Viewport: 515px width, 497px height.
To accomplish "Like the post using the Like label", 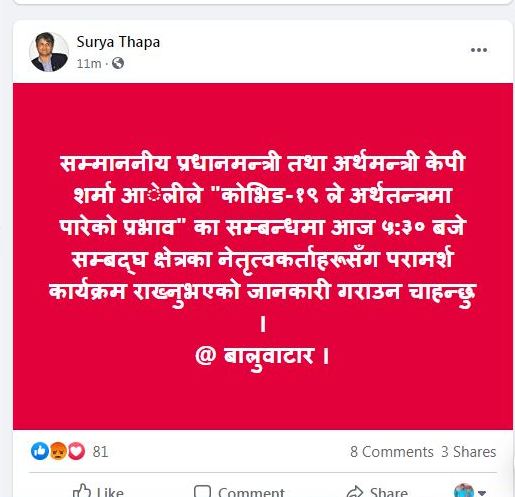I will [x=110, y=492].
